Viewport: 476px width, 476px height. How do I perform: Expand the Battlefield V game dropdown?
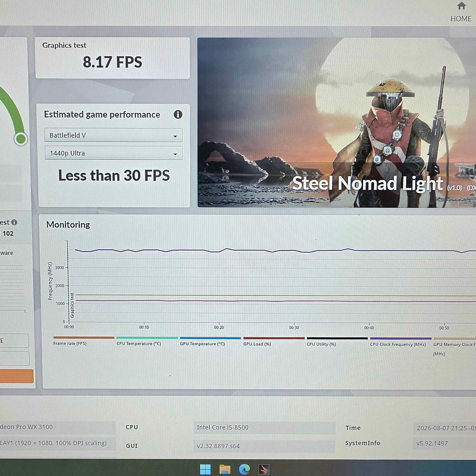click(113, 135)
